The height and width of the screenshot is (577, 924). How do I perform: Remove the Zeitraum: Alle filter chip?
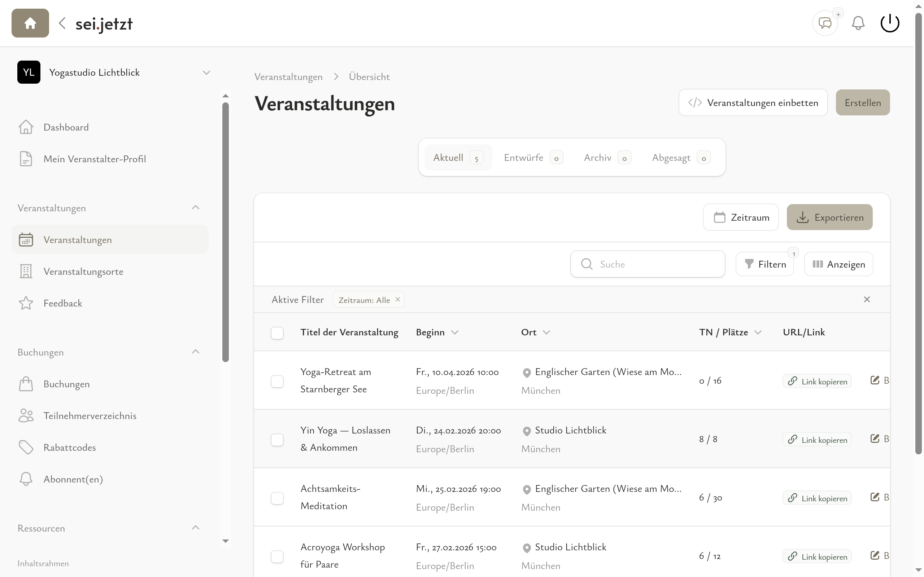[397, 300]
